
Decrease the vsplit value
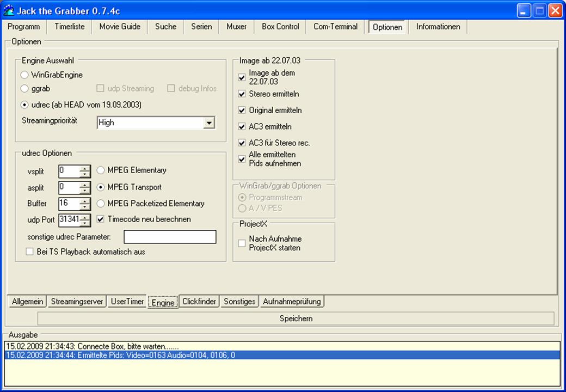coord(85,174)
